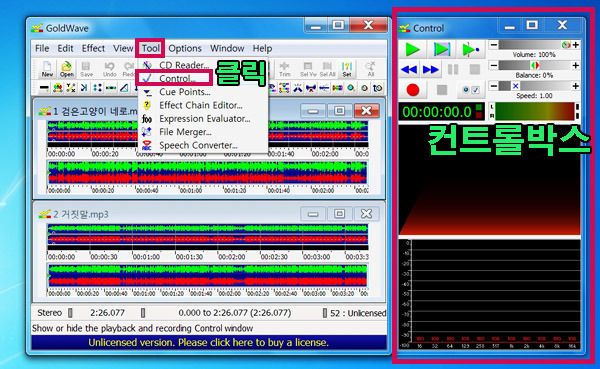Start playback with the green Play button
The height and width of the screenshot is (369, 600).
pos(412,49)
